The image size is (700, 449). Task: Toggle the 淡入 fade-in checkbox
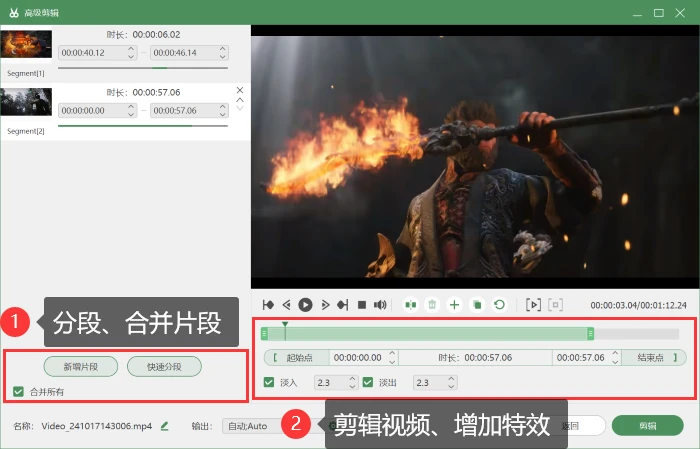tap(269, 382)
